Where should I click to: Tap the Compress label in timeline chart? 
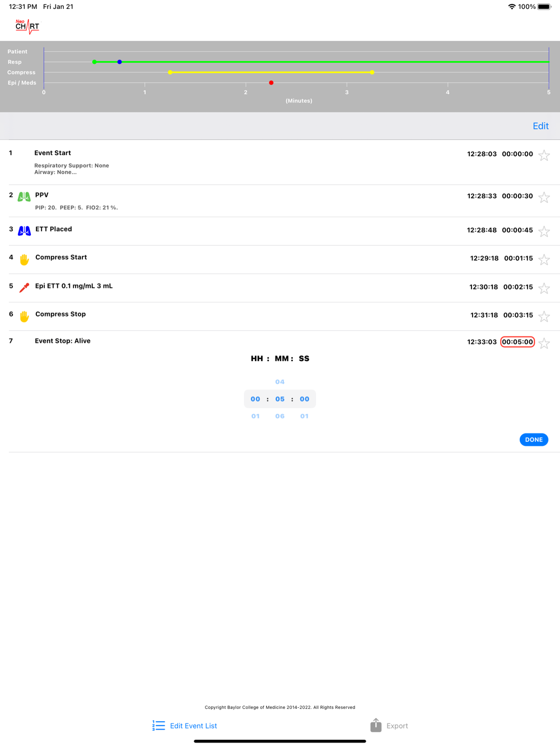21,72
